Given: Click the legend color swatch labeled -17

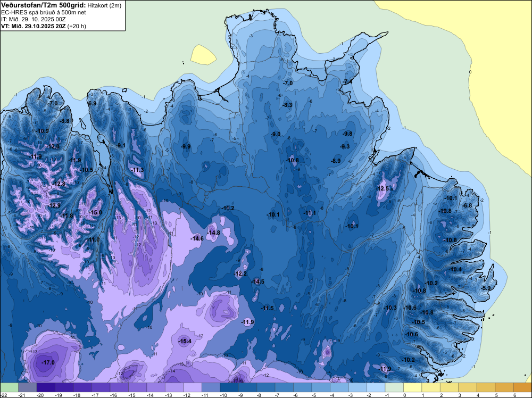Looking at the screenshot, I should 101,387.
